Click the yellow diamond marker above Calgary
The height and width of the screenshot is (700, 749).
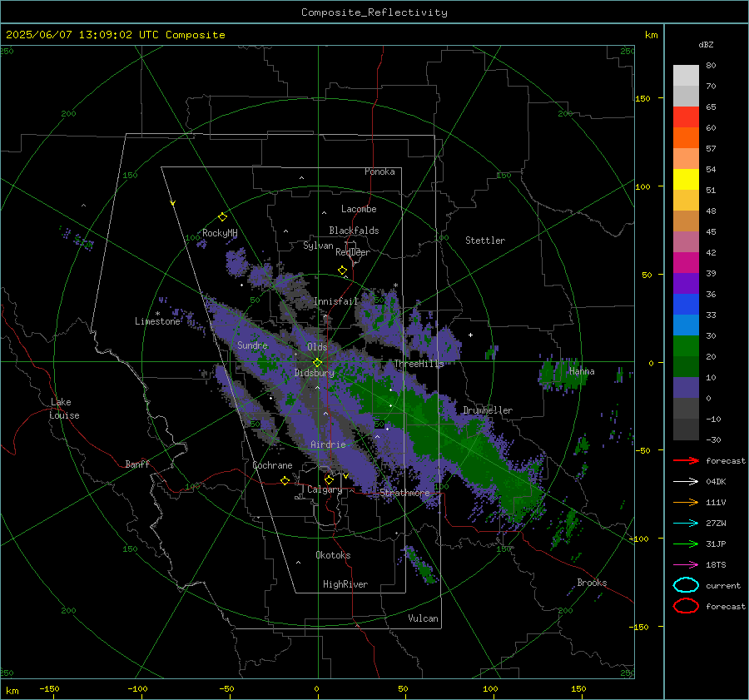329,479
